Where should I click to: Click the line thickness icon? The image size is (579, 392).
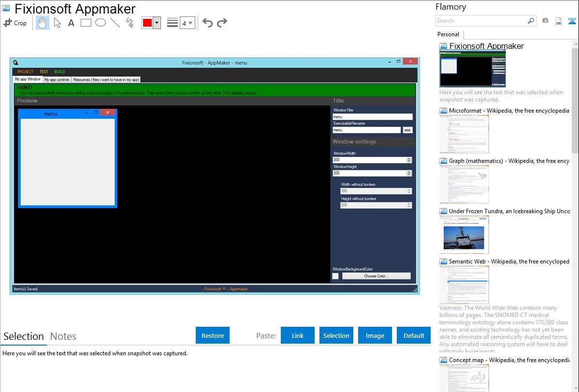[x=173, y=23]
